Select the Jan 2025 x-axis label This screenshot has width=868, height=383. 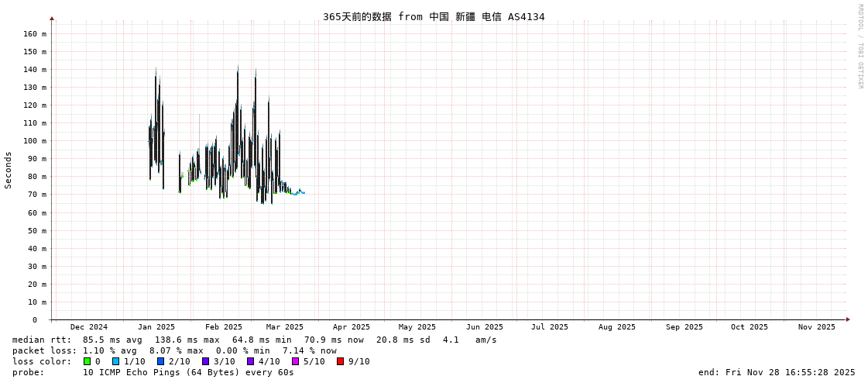point(156,327)
